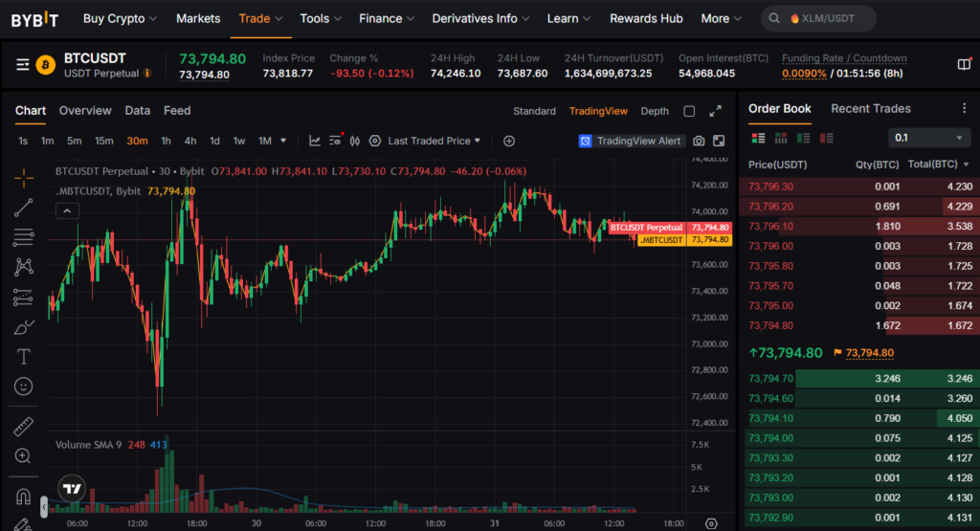This screenshot has height=531, width=980.
Task: Open the guide book icon at top right
Action: click(965, 64)
